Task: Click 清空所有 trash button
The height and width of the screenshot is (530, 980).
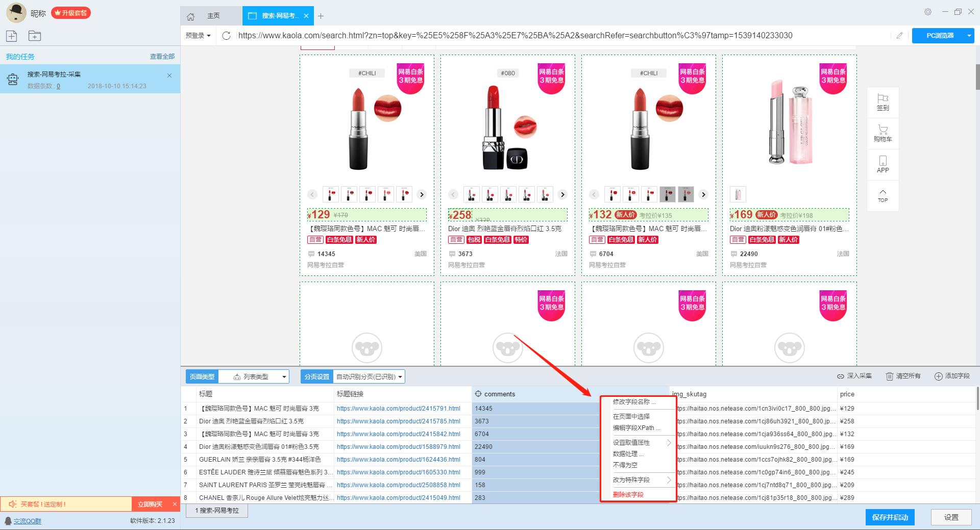Action: [903, 376]
